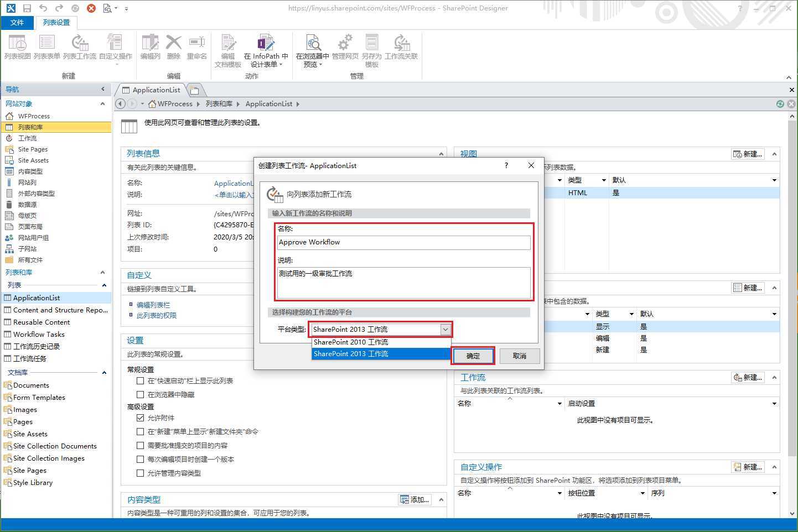This screenshot has height=532, width=798.
Task: Click the 删除 ribbon icon
Action: (174, 47)
